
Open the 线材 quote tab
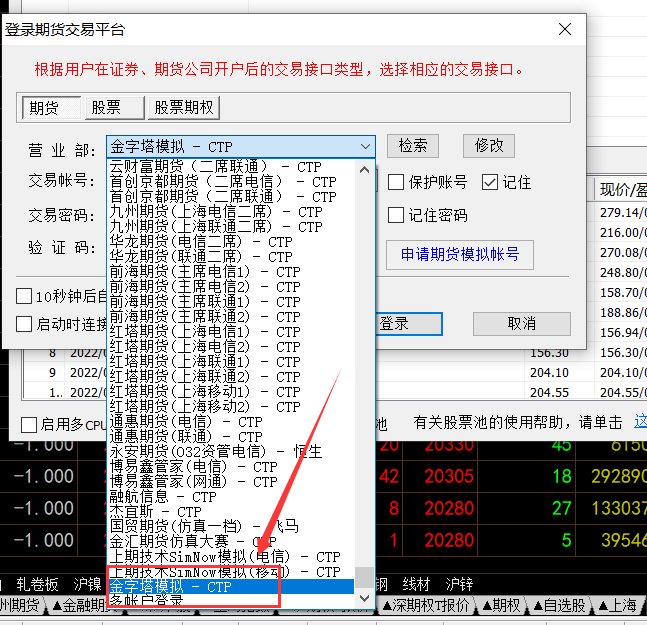coord(416,584)
